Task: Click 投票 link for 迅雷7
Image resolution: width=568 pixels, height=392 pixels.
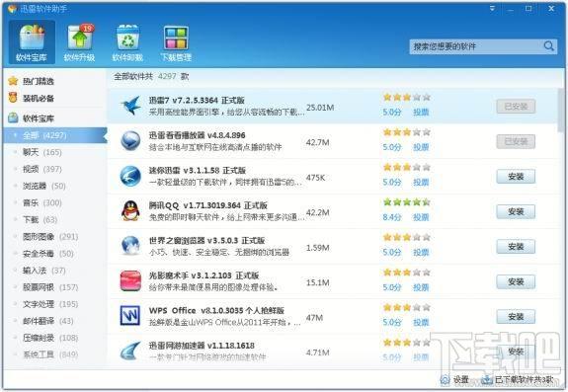Action: click(x=421, y=113)
